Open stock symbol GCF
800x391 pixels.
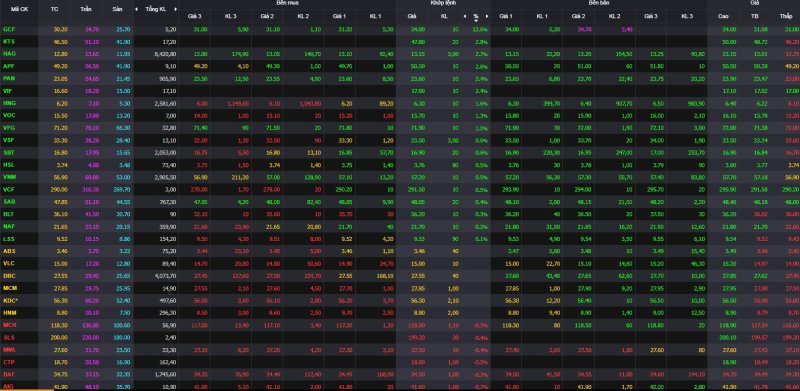8,29
